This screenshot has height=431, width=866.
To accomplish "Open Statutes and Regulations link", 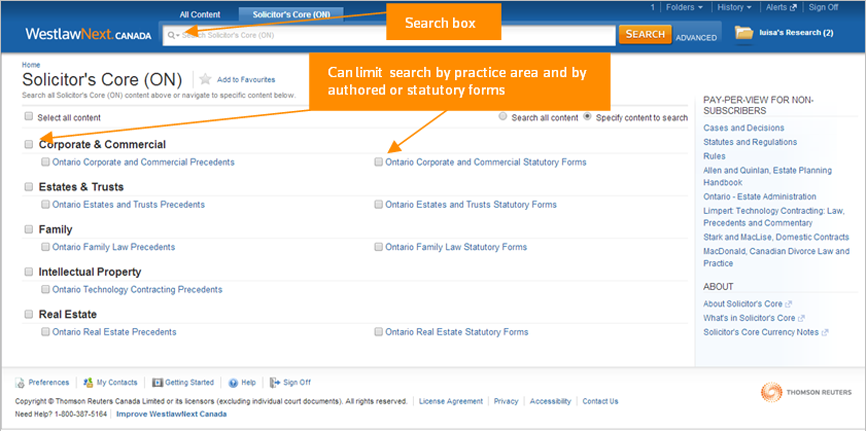I will tap(750, 142).
